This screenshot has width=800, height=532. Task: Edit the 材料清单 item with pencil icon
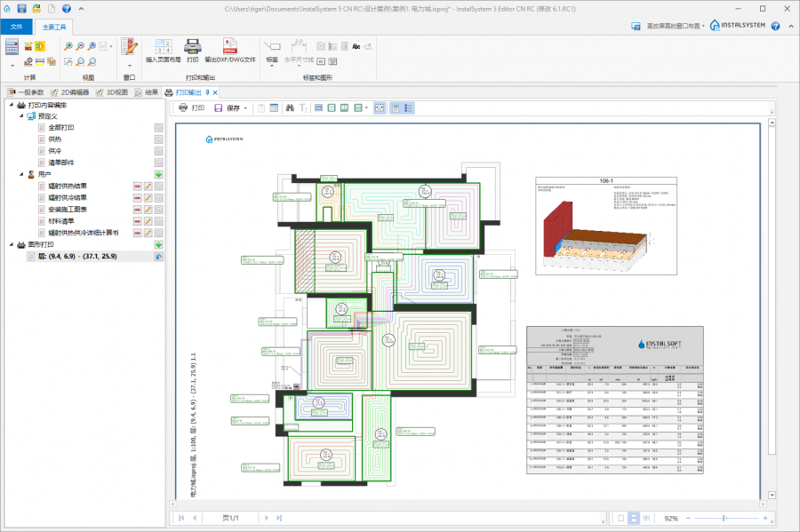click(x=148, y=221)
